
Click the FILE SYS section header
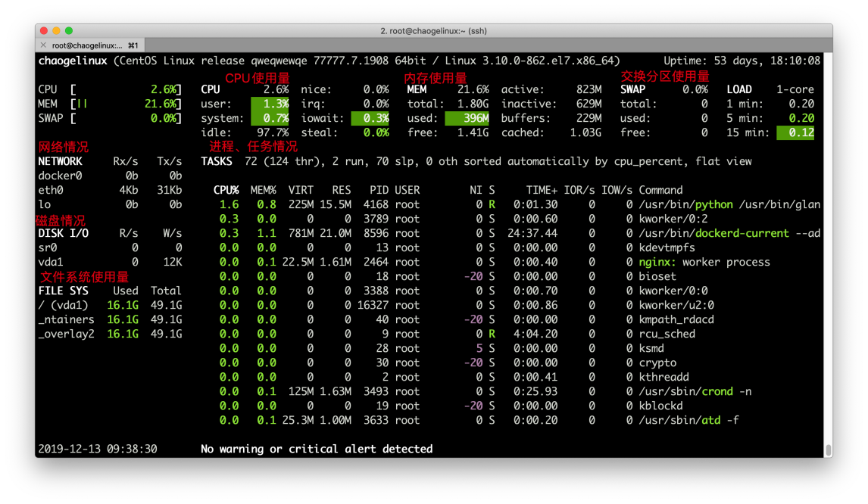63,291
